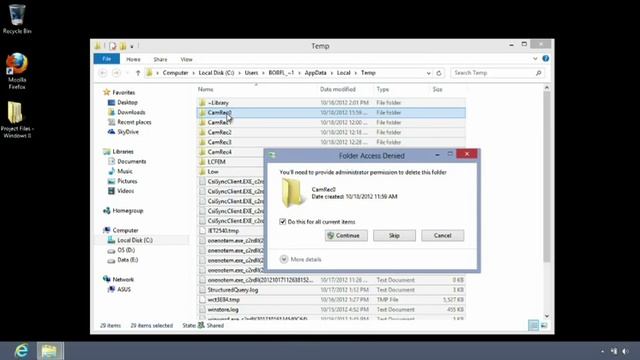Screen dimensions: 640x360
Task: Refresh the Temp folder view
Action: (439, 73)
